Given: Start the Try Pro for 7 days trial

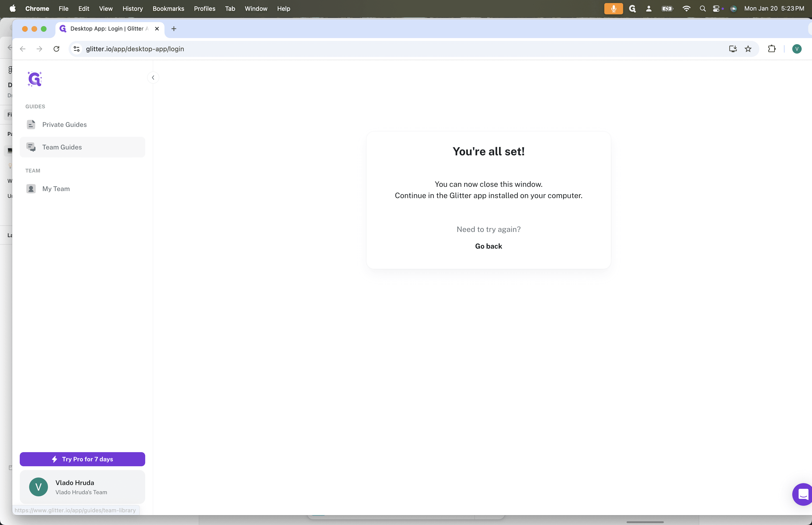Looking at the screenshot, I should click(x=82, y=459).
